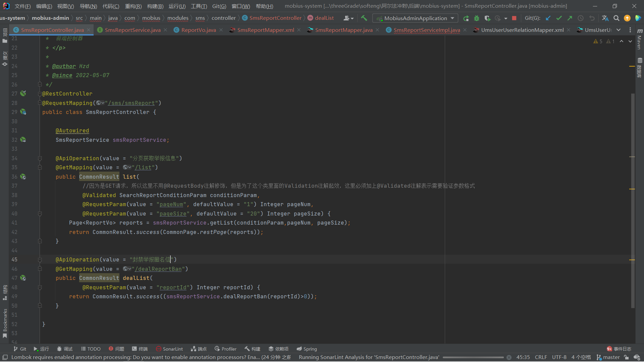644x362 pixels.
Task: Click gutter icon beside dealList method
Action: (x=23, y=278)
